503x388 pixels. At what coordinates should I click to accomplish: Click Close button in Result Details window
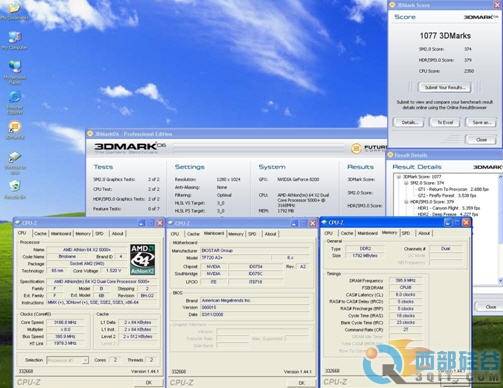click(490, 307)
